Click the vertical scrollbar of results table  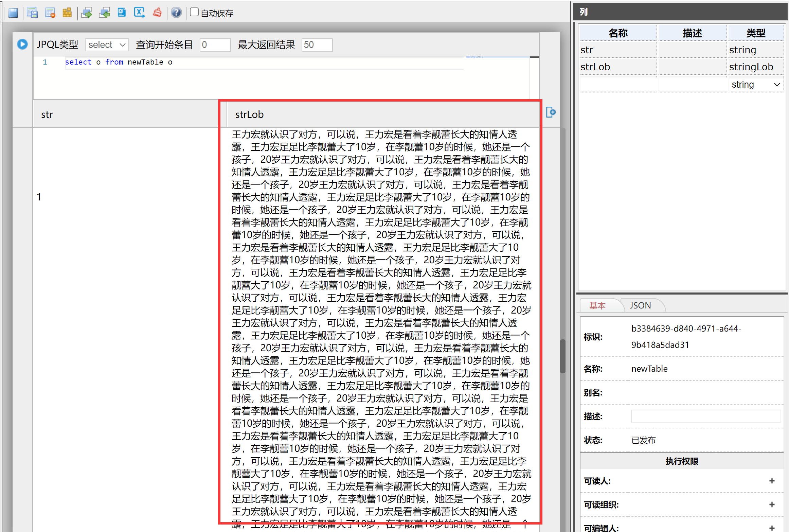pos(563,356)
